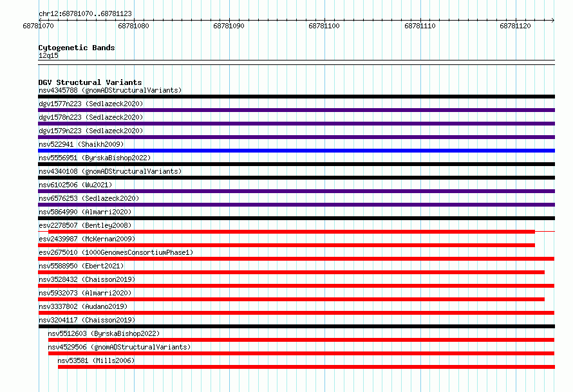
Task: Click the DGV Structural Variants track title
Action: point(90,82)
